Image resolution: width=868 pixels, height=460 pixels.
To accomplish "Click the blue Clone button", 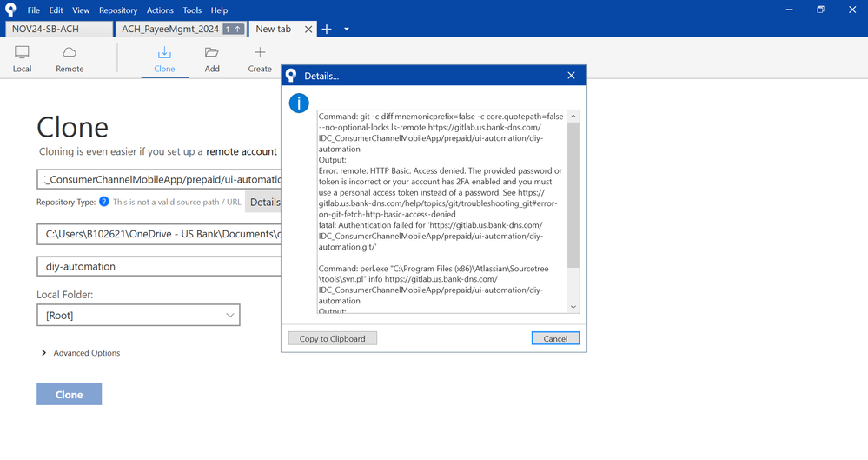I will click(x=70, y=395).
